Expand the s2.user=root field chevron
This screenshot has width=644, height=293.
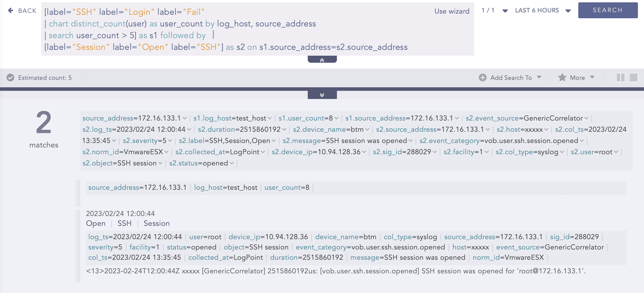pos(616,152)
